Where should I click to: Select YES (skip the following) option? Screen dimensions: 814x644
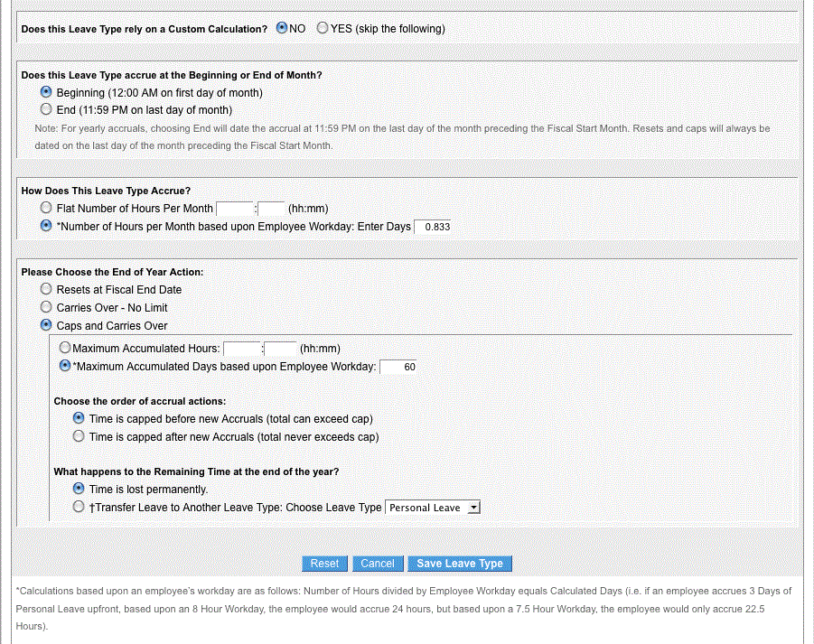point(323,28)
